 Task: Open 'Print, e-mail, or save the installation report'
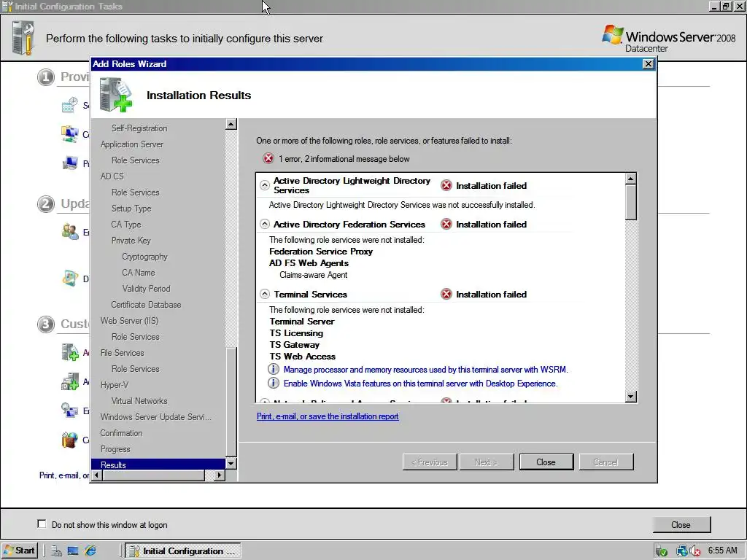coord(328,416)
